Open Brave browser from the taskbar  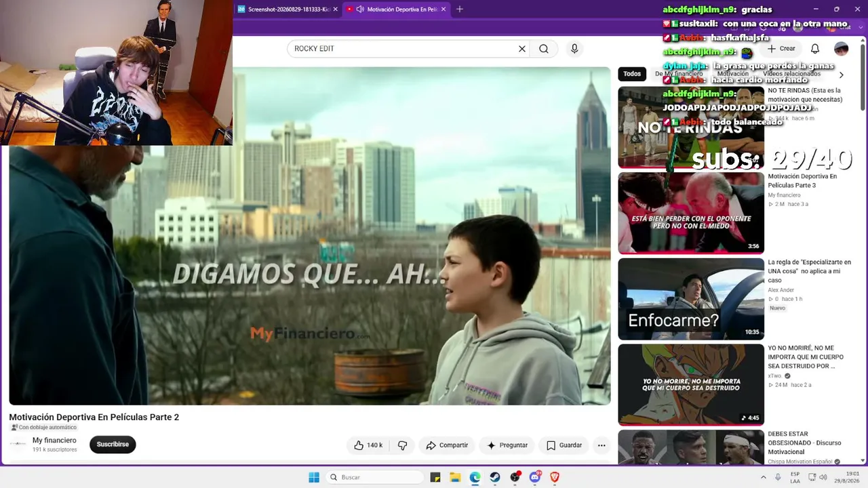(x=555, y=477)
